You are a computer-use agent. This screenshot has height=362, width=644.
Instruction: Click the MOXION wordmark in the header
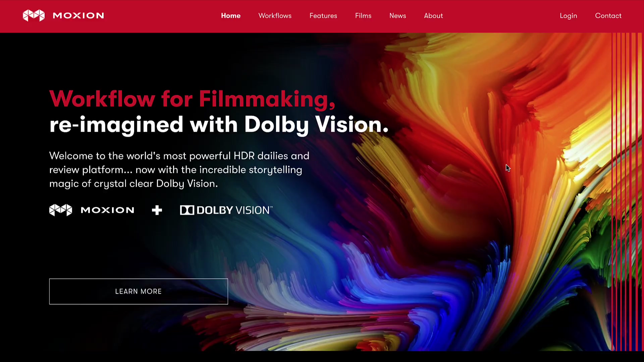coord(78,16)
